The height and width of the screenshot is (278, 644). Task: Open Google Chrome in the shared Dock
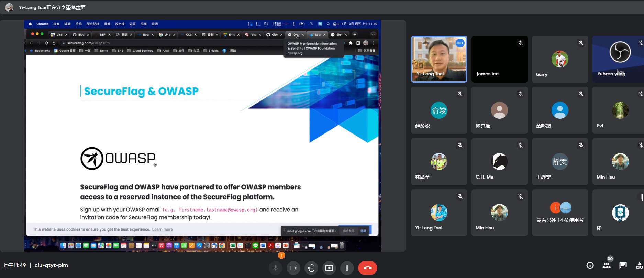tap(222, 245)
